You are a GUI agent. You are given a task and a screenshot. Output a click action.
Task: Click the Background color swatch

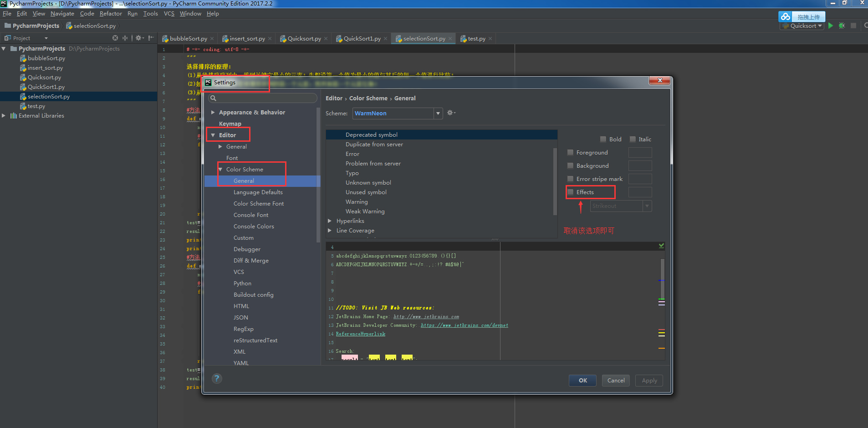coord(640,165)
